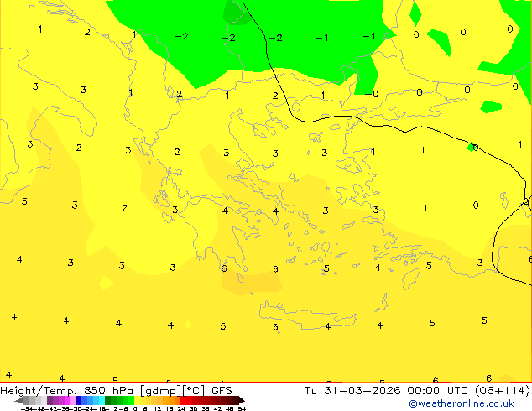Viewport: 532px width, 411px height.
Task: Click the 'Tu 31-03-2026' forecast date
Action: 352,391
